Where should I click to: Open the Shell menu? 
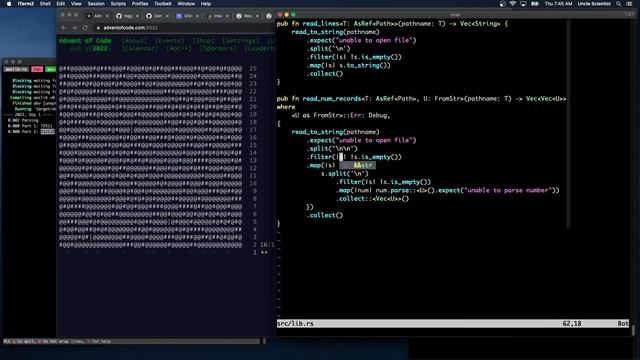[x=45, y=4]
